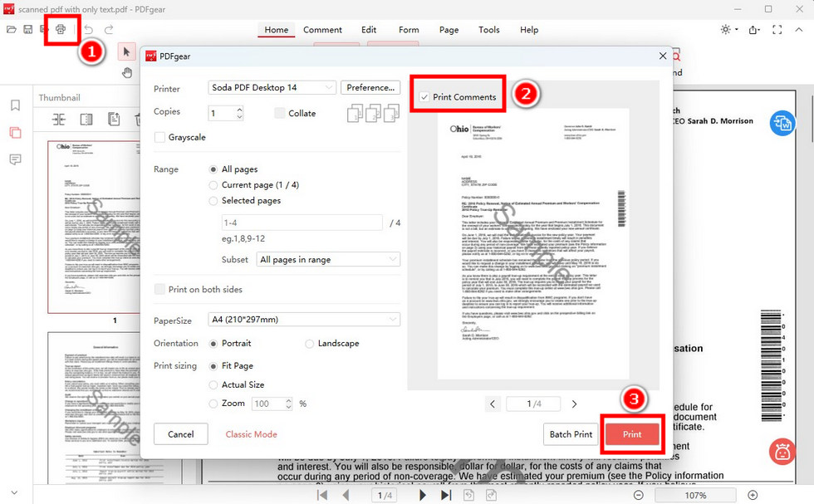Open the comments panel in sidebar
The width and height of the screenshot is (814, 504).
(15, 159)
